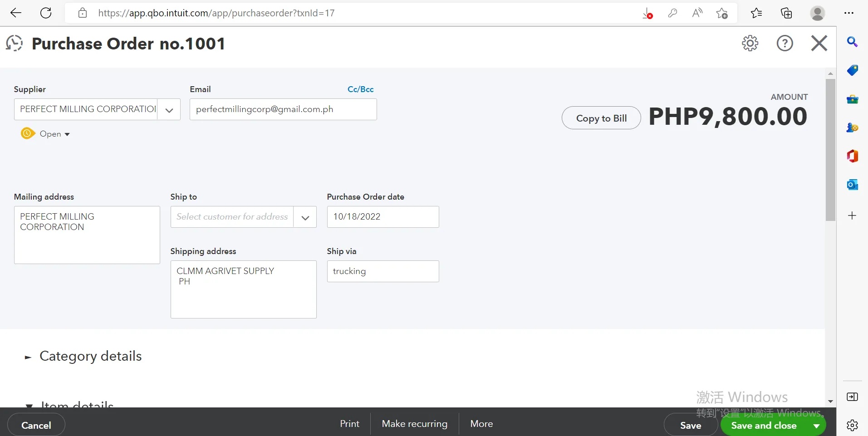Click Save and close

(764, 426)
